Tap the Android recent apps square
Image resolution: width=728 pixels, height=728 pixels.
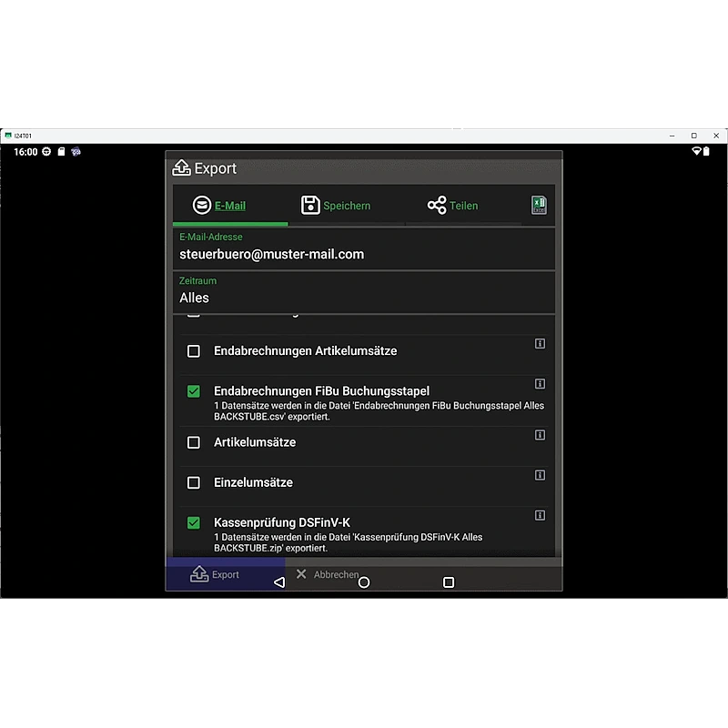tap(449, 582)
